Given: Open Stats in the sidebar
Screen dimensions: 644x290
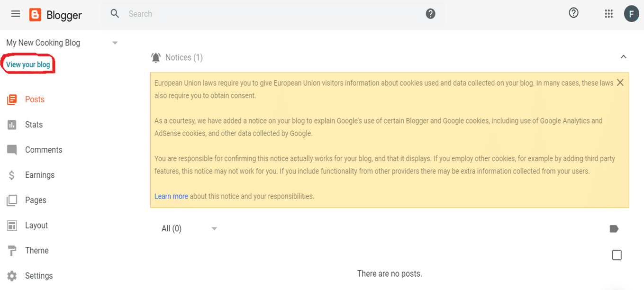Looking at the screenshot, I should [x=34, y=125].
